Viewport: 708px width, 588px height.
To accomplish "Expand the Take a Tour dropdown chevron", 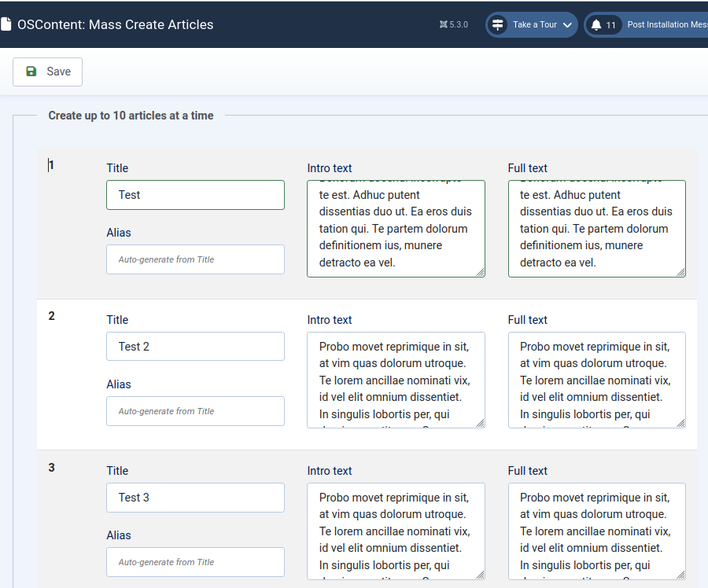I will (x=567, y=25).
